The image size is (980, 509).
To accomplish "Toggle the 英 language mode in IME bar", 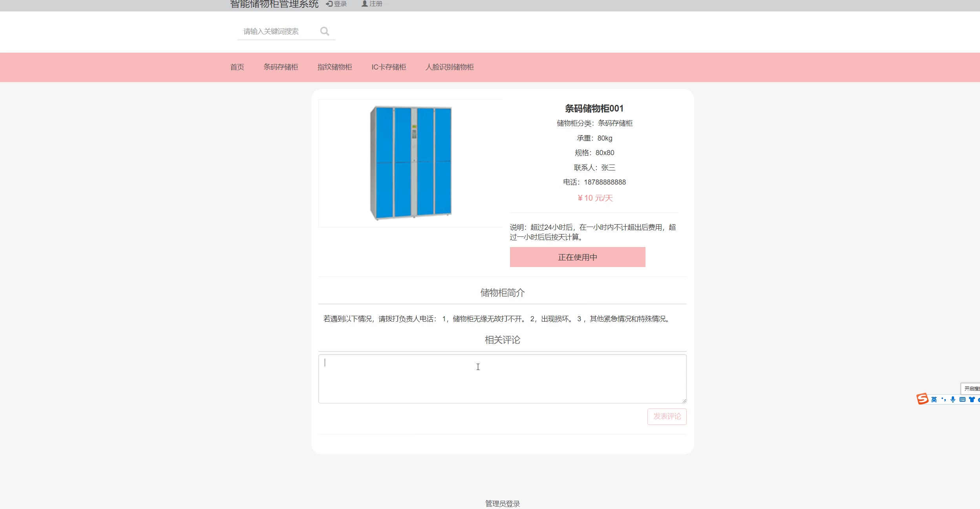I will [x=934, y=399].
